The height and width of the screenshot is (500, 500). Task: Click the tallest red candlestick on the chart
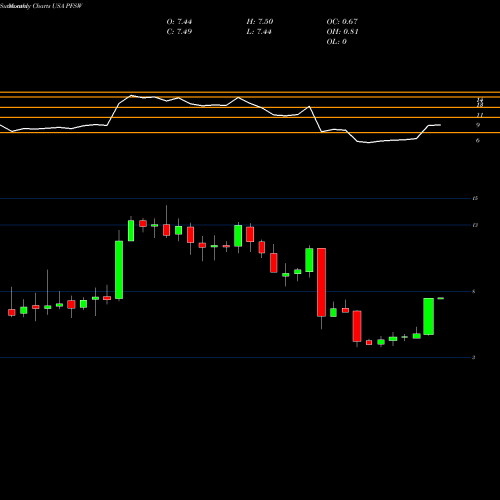(321, 282)
